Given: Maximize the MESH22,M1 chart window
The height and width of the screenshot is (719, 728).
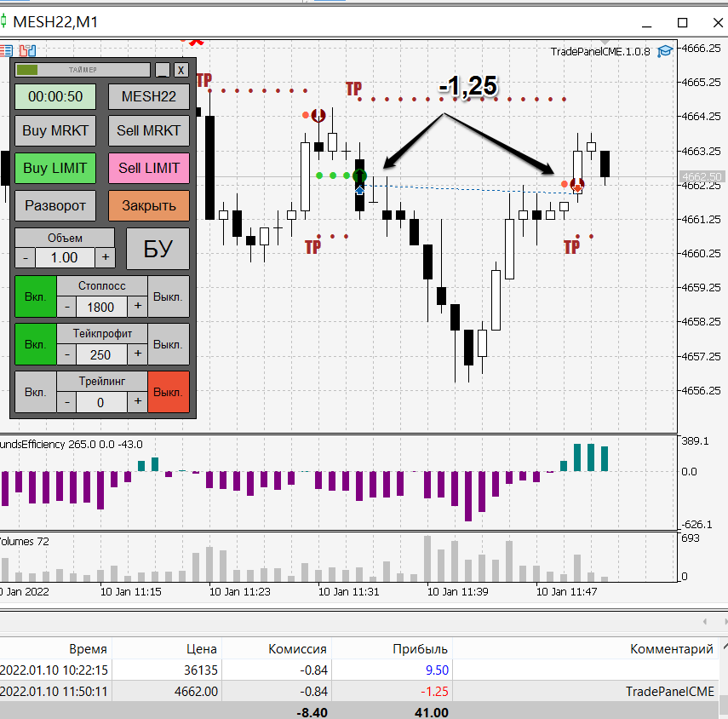Looking at the screenshot, I should [682, 22].
